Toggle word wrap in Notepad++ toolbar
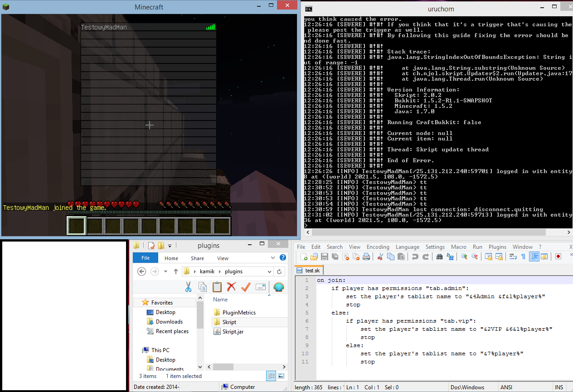 click(x=513, y=256)
